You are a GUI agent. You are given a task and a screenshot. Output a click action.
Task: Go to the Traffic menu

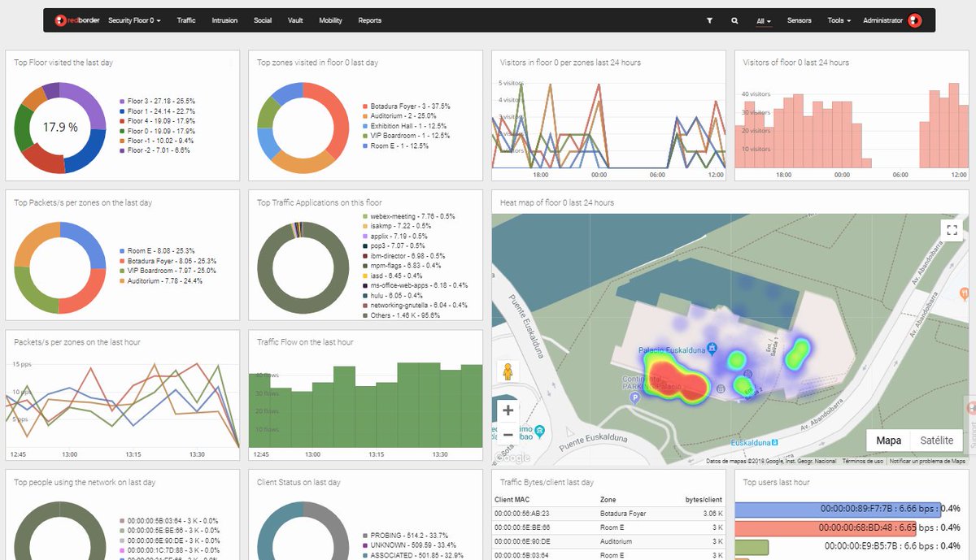click(186, 20)
